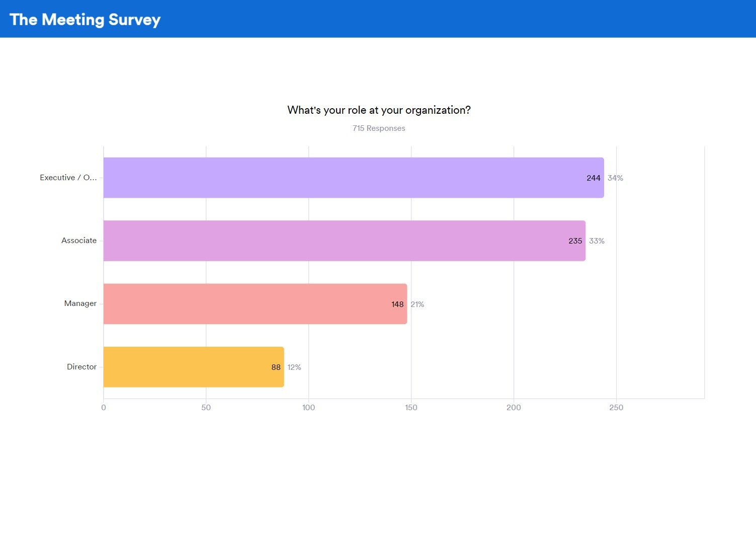Click the 34% percentage label
756x536 pixels.
pyautogui.click(x=615, y=178)
